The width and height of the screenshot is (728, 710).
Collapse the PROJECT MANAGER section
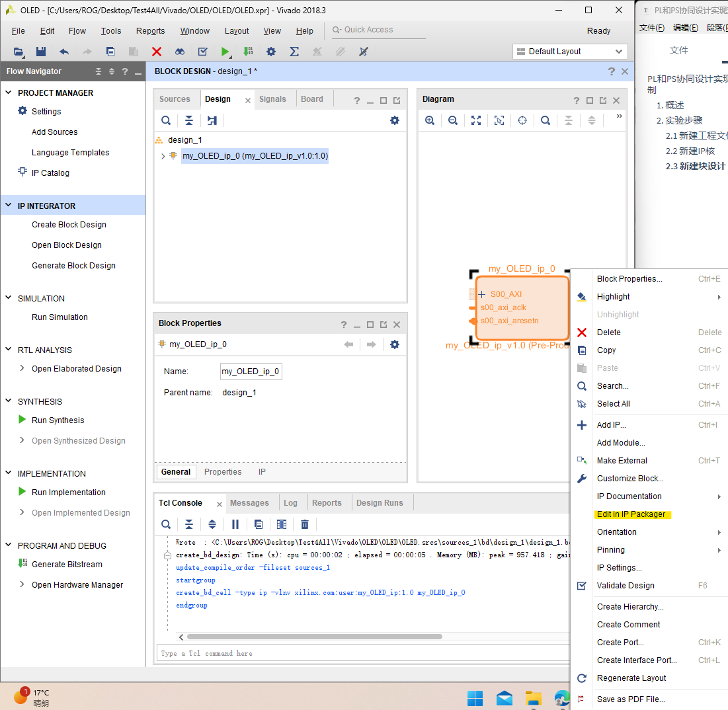click(x=9, y=93)
